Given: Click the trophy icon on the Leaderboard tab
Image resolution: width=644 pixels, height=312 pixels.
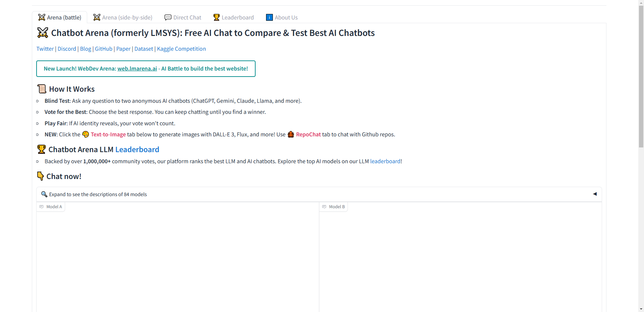Looking at the screenshot, I should click(216, 17).
